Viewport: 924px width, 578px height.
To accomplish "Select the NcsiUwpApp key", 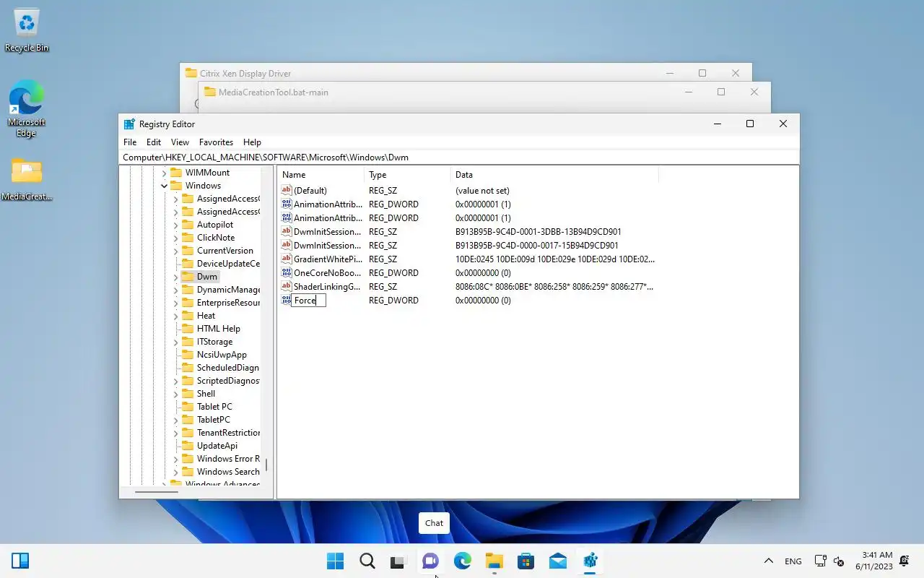I will click(x=222, y=355).
